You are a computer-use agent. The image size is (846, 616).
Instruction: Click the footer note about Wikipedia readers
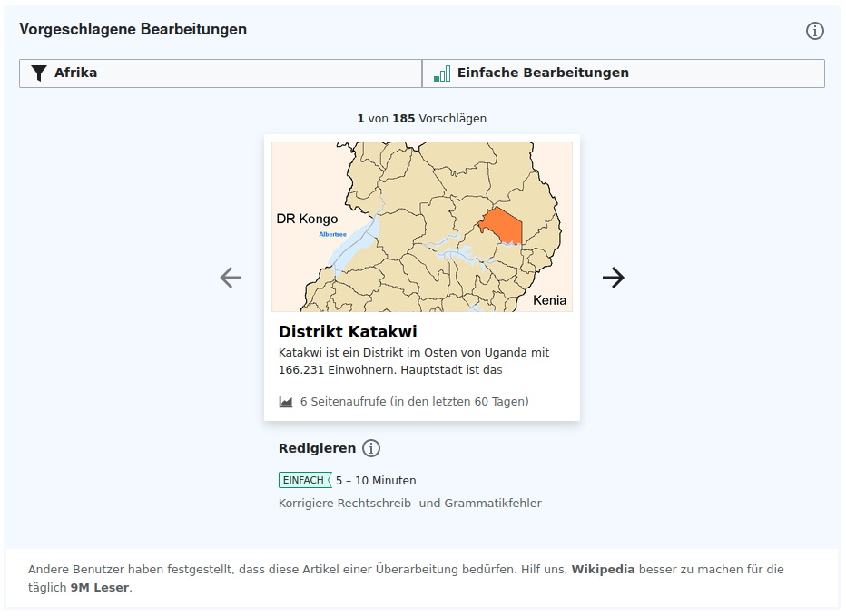(406, 578)
